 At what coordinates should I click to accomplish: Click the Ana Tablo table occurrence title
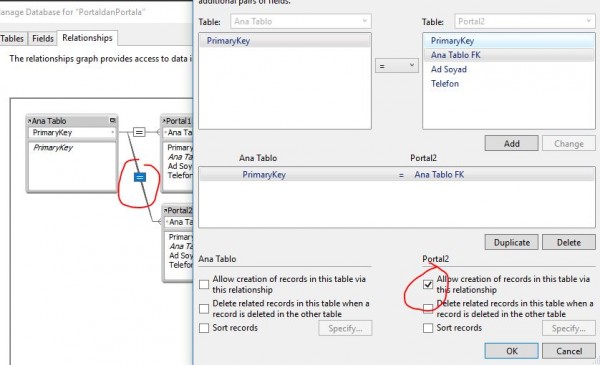coord(49,121)
